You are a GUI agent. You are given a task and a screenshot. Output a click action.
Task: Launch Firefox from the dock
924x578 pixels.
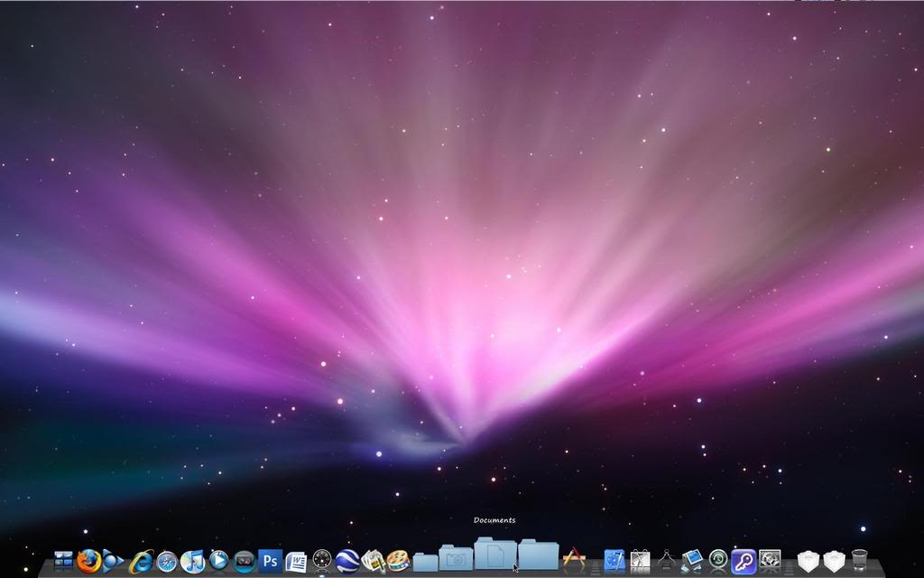(89, 561)
